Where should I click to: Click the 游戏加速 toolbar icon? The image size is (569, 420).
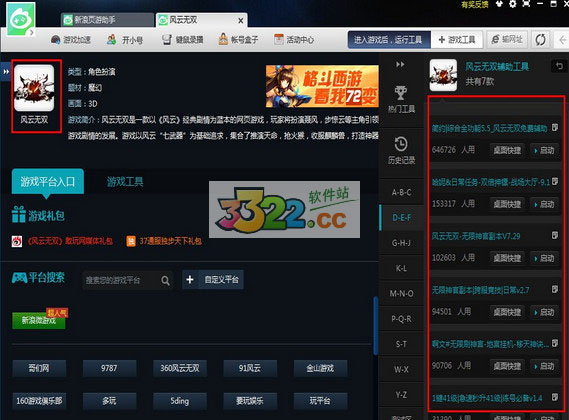point(56,40)
